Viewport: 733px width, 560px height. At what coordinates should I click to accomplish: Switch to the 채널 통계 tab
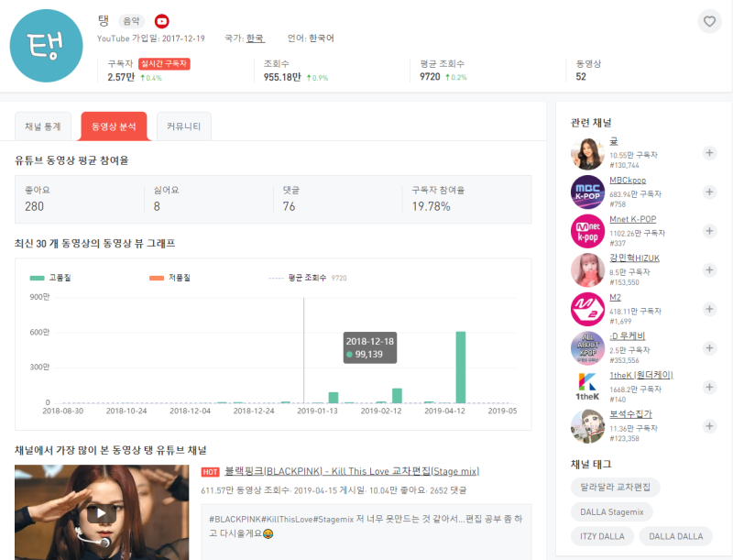pos(43,126)
